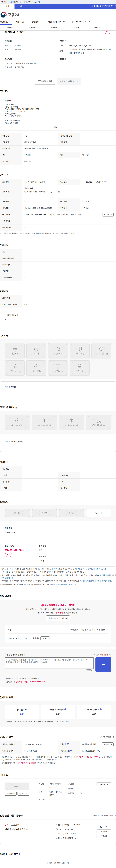Click the blue 전송 button
The image size is (116, 868).
tap(103, 664)
